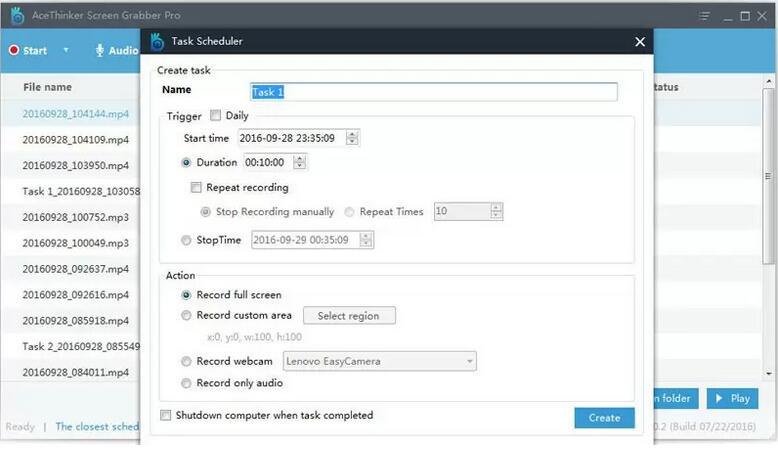Image resolution: width=778 pixels, height=453 pixels.
Task: Select file 20160928_092637.mp4
Action: [75, 269]
